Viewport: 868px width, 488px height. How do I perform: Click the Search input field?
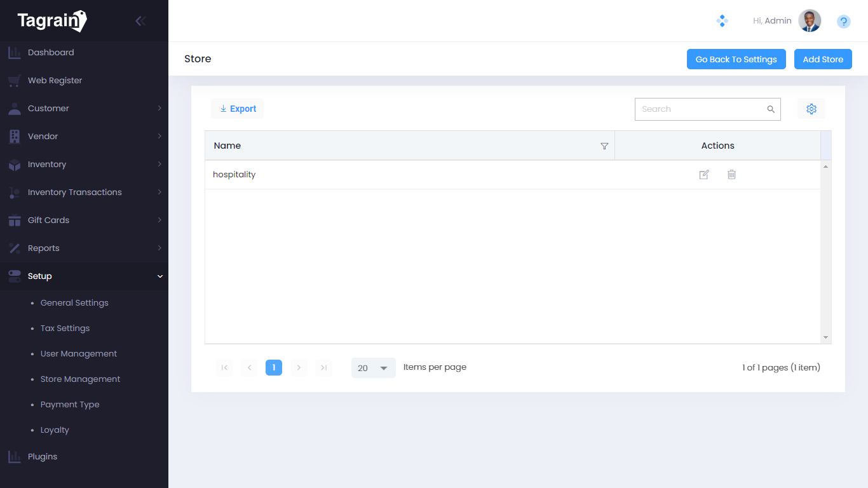[699, 109]
